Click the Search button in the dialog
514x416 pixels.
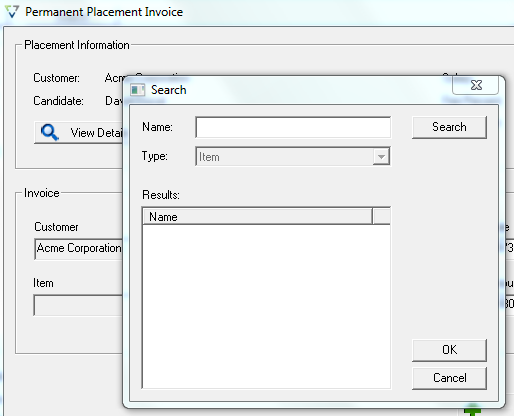tap(449, 127)
